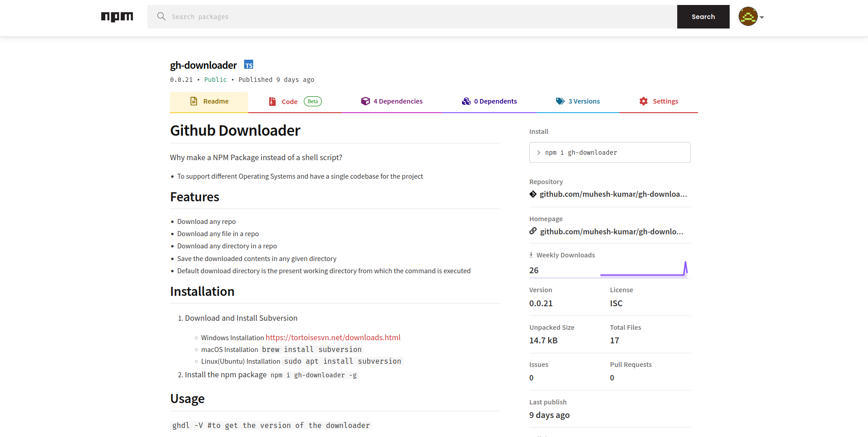This screenshot has height=437, width=868.
Task: Open the tortoisesvn downloads link
Action: pyautogui.click(x=333, y=337)
